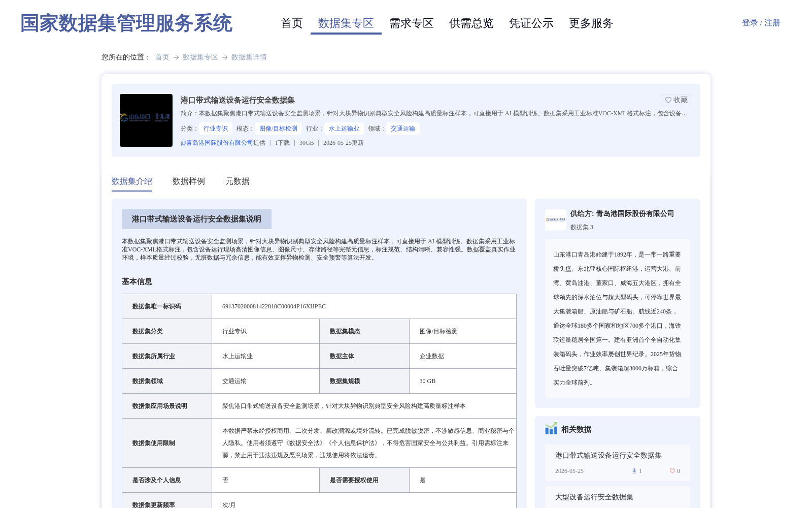Click identifier 691370200081422810C00004P16XHPEC
Image resolution: width=812 pixels, height=508 pixels.
(x=274, y=306)
